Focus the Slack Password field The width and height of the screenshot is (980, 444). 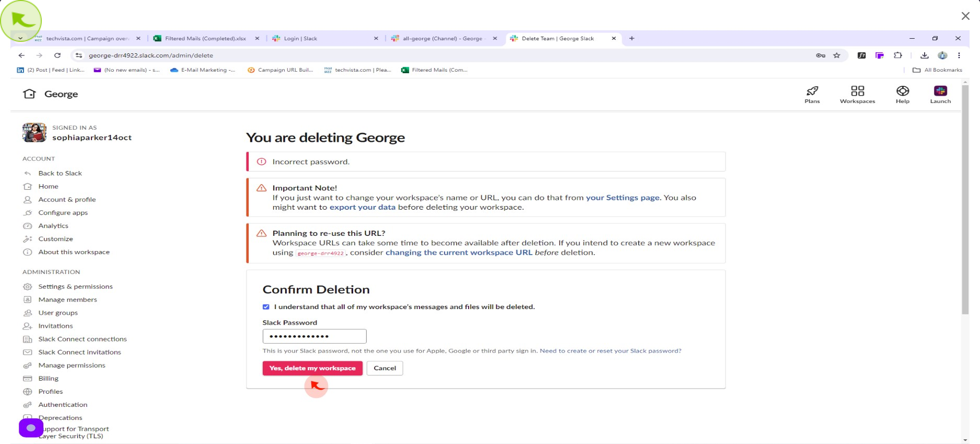pos(314,336)
